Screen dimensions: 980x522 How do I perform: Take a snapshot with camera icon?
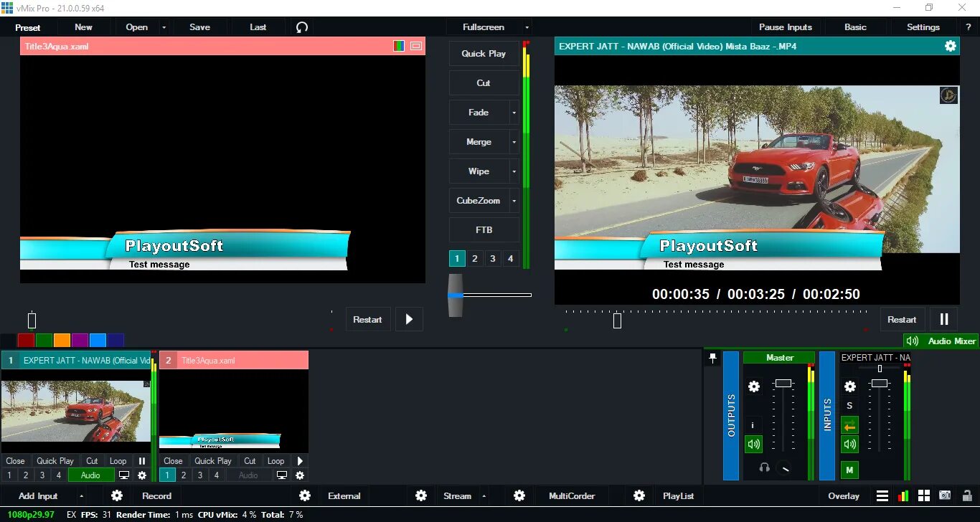coord(945,495)
